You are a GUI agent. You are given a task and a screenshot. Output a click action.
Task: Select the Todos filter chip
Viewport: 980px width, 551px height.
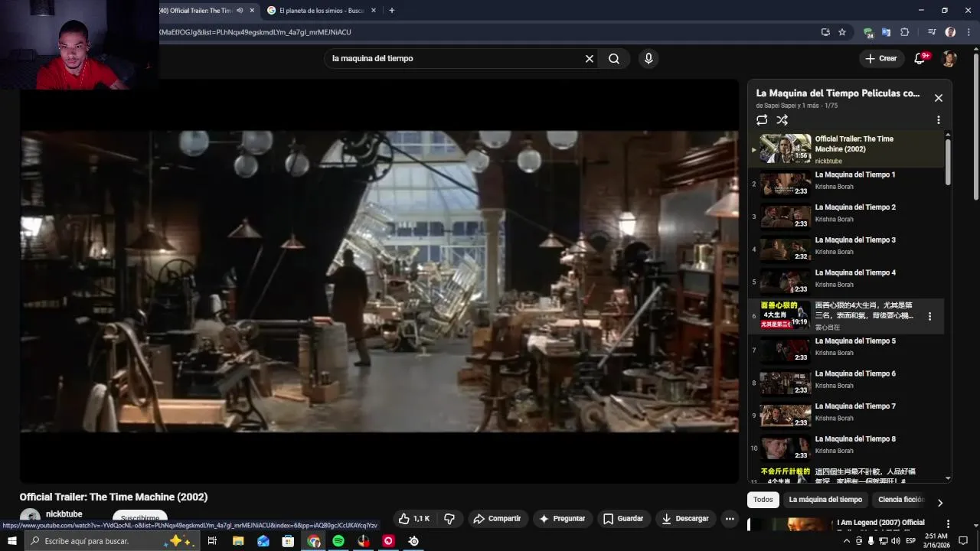coord(763,500)
